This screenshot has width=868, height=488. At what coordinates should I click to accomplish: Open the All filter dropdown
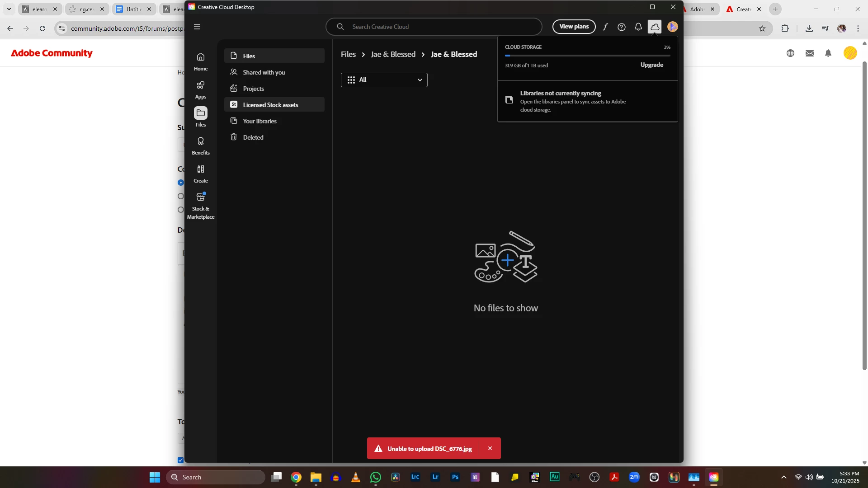tap(384, 80)
